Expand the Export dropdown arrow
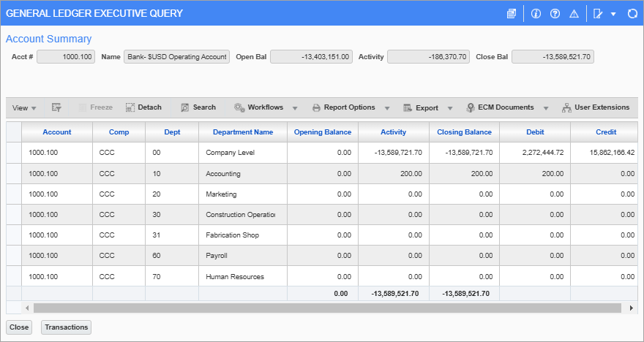The image size is (644, 342). coord(450,108)
